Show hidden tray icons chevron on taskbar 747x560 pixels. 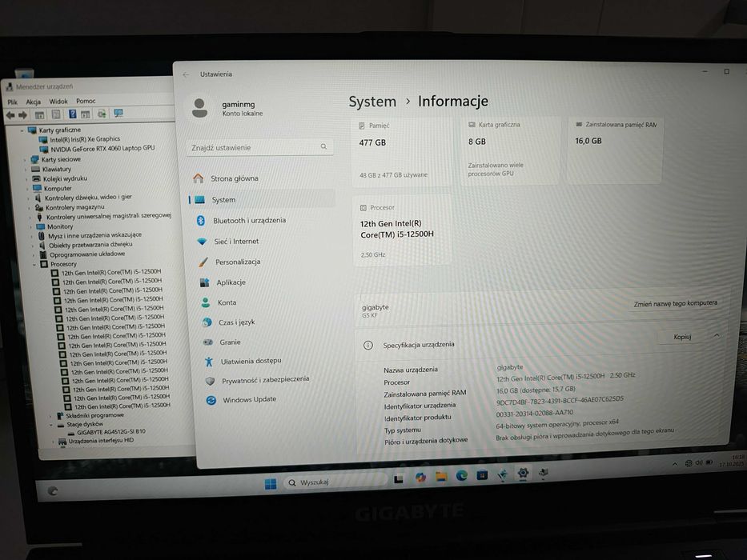point(675,464)
